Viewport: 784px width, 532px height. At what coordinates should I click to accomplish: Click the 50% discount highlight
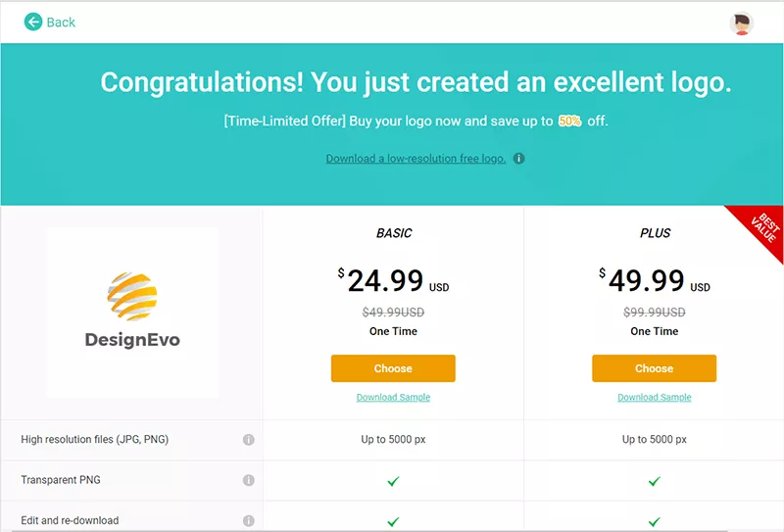click(x=569, y=121)
